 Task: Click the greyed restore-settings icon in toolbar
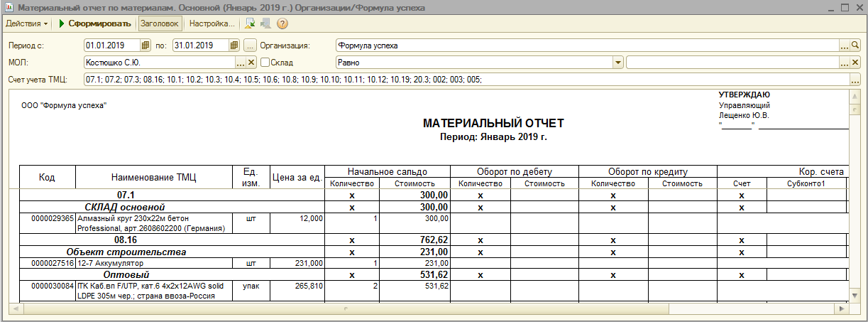265,23
